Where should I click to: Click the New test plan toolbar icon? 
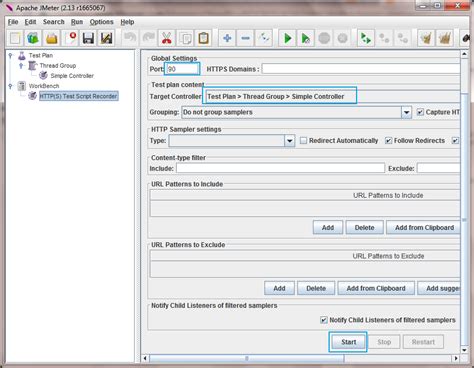tap(15, 38)
